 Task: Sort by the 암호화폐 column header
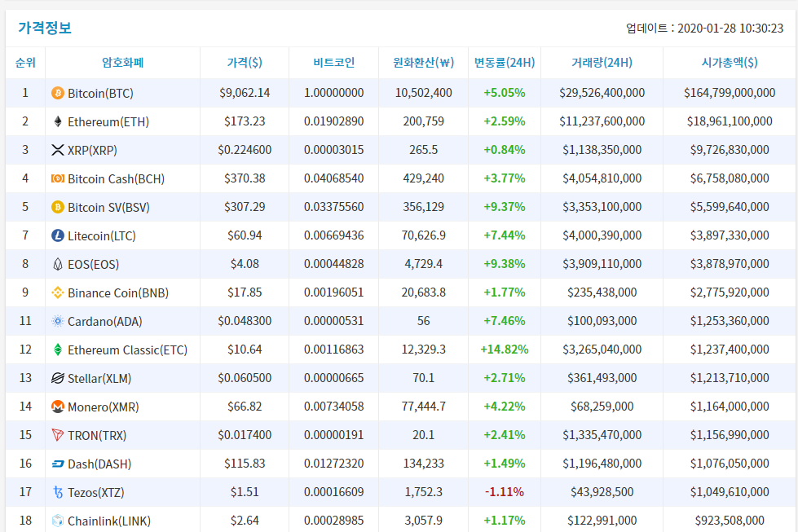coord(122,63)
